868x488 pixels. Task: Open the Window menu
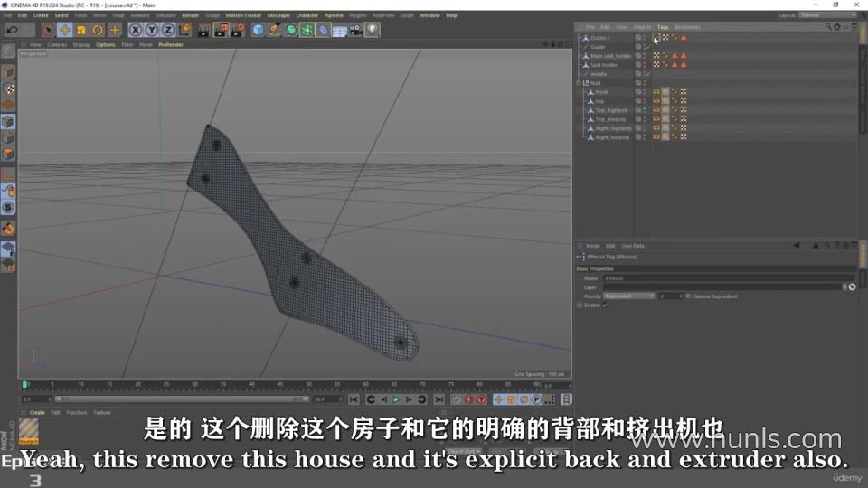(x=429, y=15)
